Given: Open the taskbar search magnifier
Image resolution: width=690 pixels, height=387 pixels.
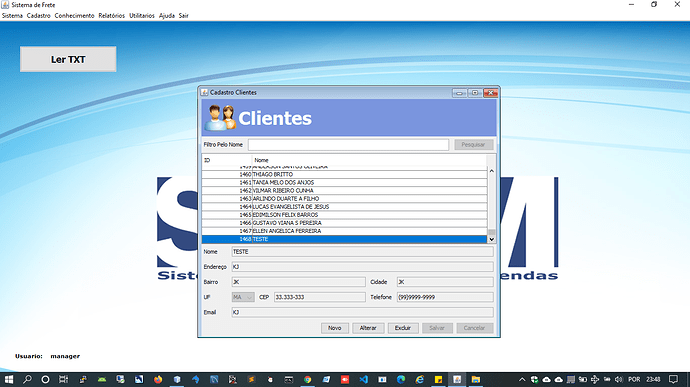Looking at the screenshot, I should [x=27, y=379].
